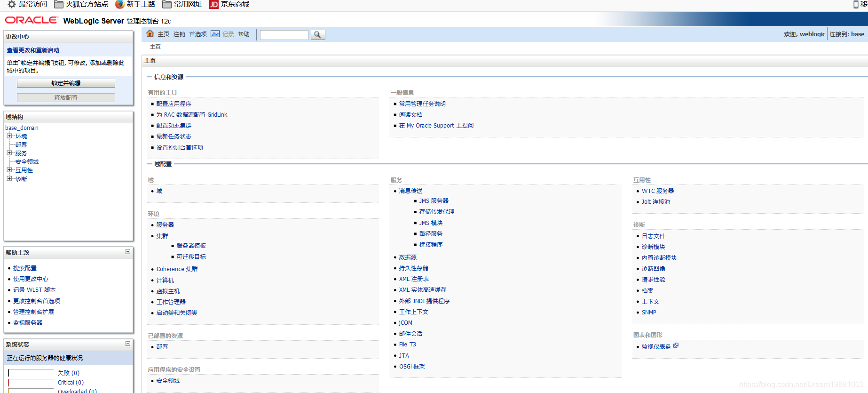This screenshot has height=393, width=868.
Task: Open 阅读文档 link
Action: coord(410,114)
